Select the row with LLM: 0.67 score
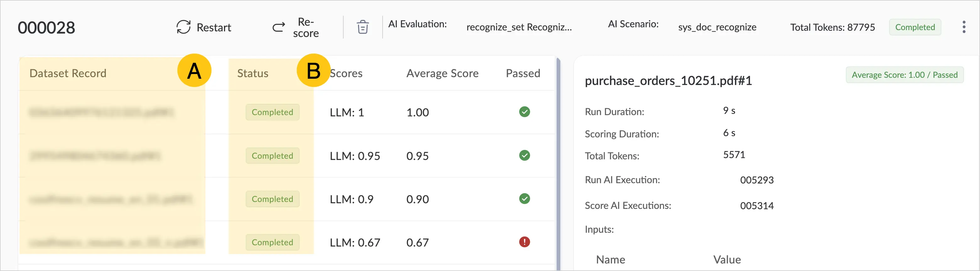 [286, 242]
